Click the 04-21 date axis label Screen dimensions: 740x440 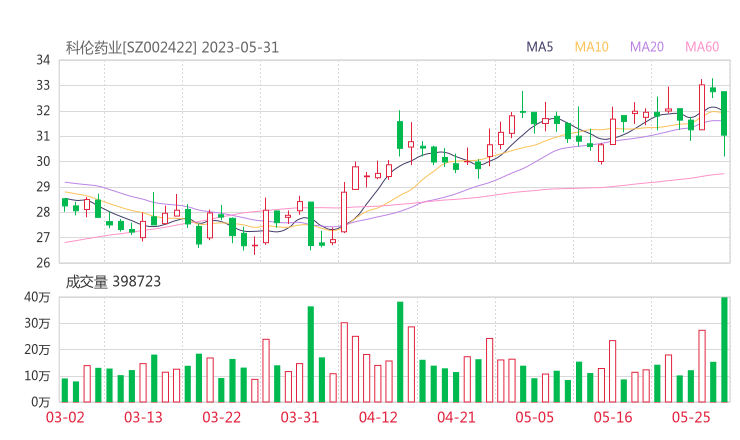(456, 417)
